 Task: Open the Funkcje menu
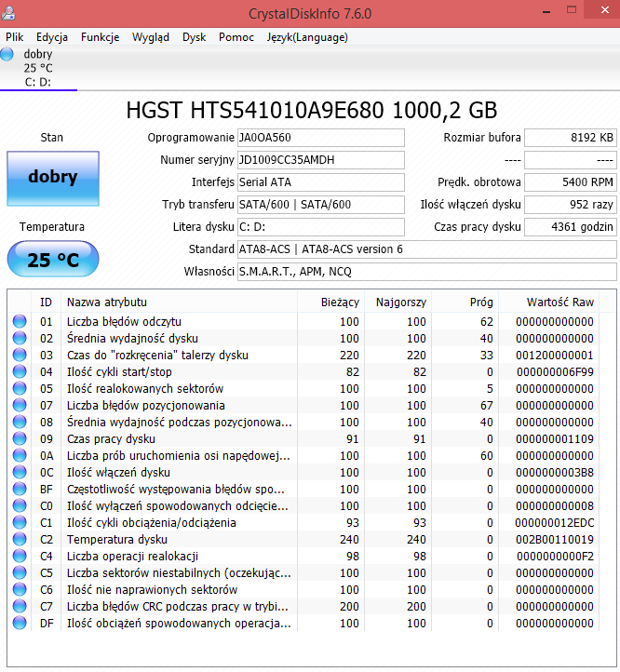[x=100, y=37]
